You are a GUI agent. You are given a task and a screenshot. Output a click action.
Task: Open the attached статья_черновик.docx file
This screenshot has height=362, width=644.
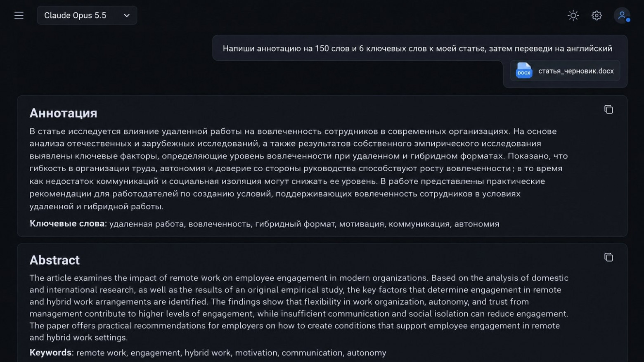(565, 71)
